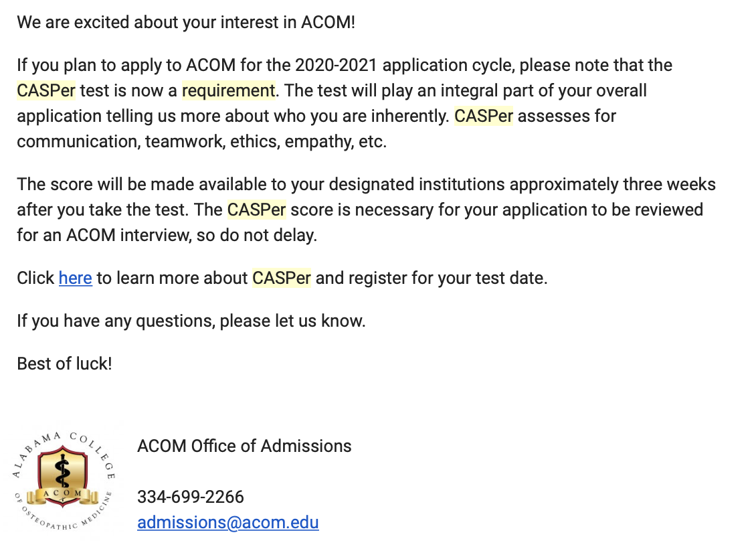Click highlighted "CASPer" before "test is now"
756x545 pixels.
[46, 90]
